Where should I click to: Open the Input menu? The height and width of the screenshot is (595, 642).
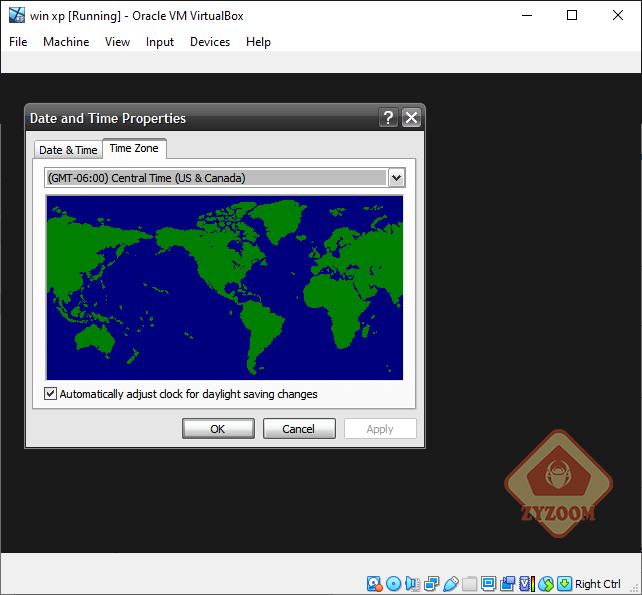coord(160,42)
